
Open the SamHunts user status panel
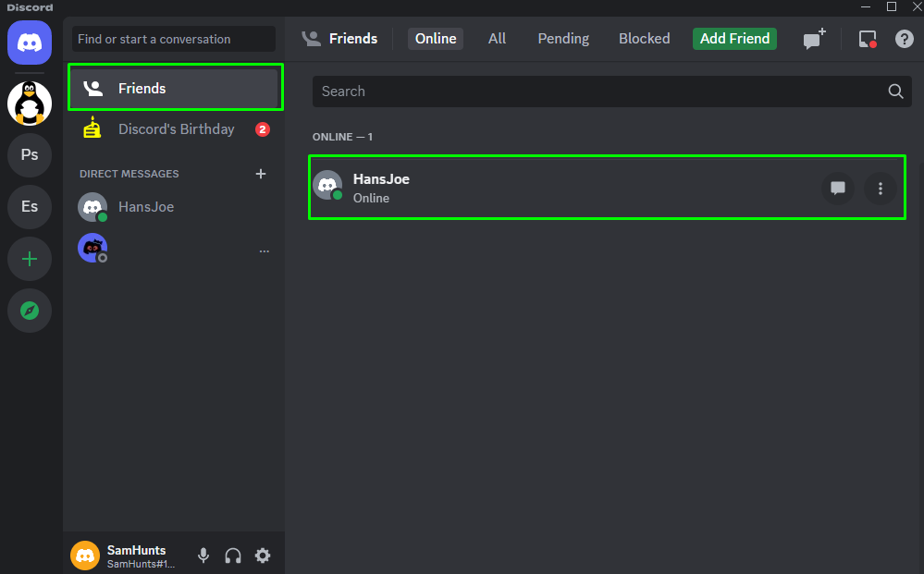coord(125,556)
